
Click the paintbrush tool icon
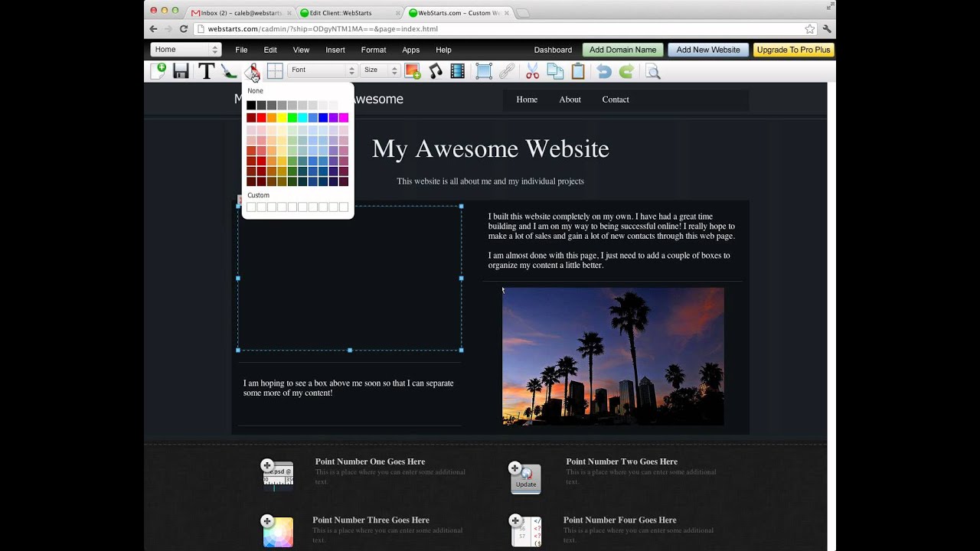tap(229, 71)
